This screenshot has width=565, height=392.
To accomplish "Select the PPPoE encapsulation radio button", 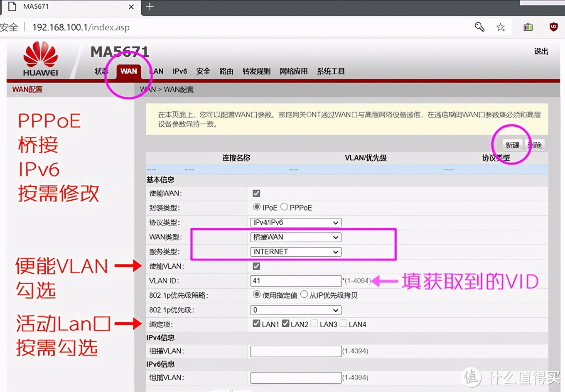I will tap(284, 207).
